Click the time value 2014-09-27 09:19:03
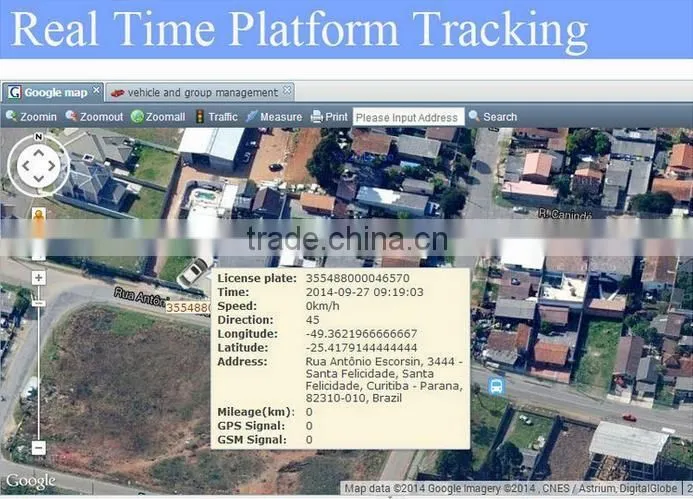 tap(365, 292)
